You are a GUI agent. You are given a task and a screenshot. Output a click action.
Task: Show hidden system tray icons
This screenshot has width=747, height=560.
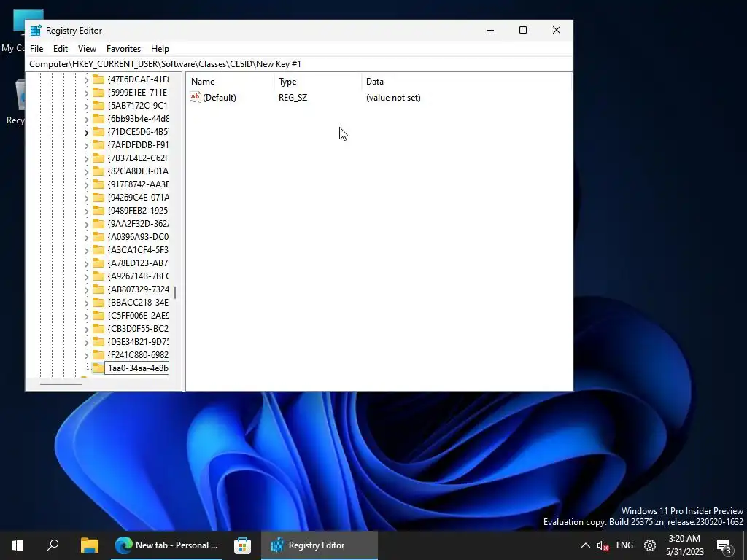coord(586,545)
